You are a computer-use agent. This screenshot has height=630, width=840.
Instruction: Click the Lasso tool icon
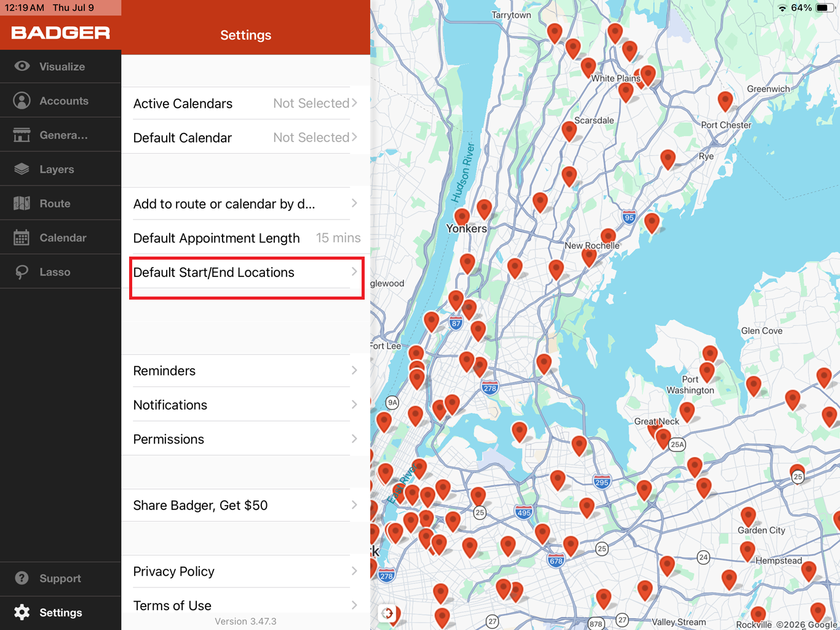[x=22, y=272]
